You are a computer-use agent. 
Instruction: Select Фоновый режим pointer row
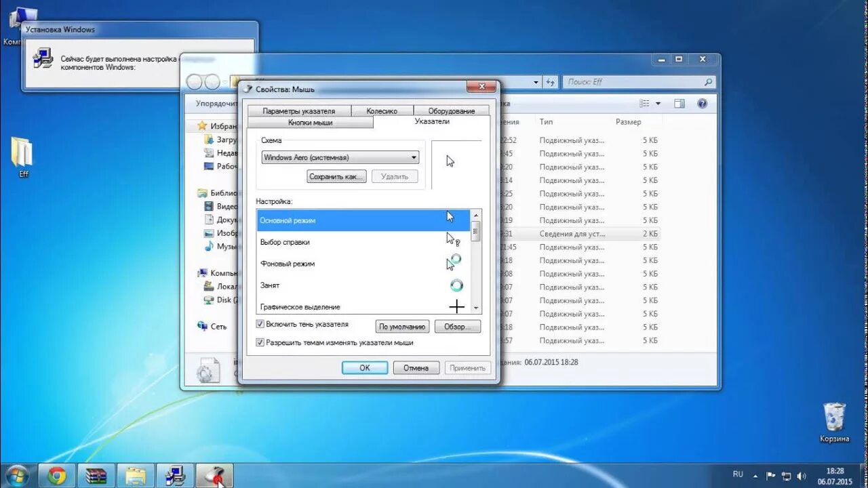[x=363, y=264]
